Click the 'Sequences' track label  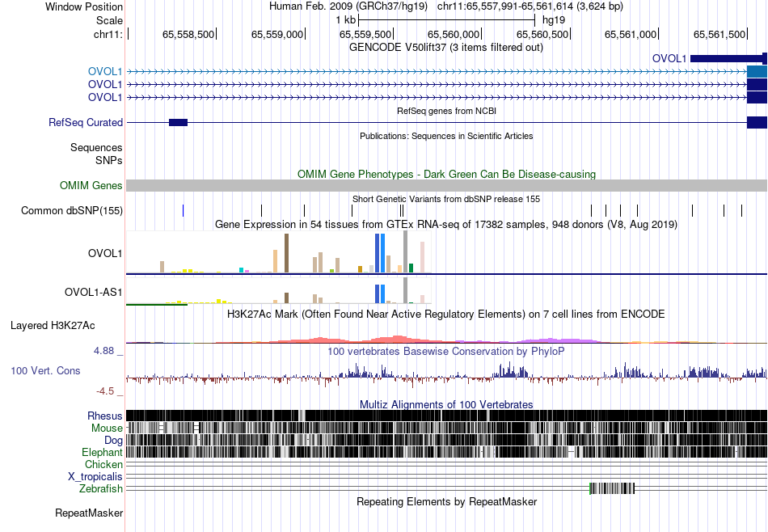tap(96, 147)
